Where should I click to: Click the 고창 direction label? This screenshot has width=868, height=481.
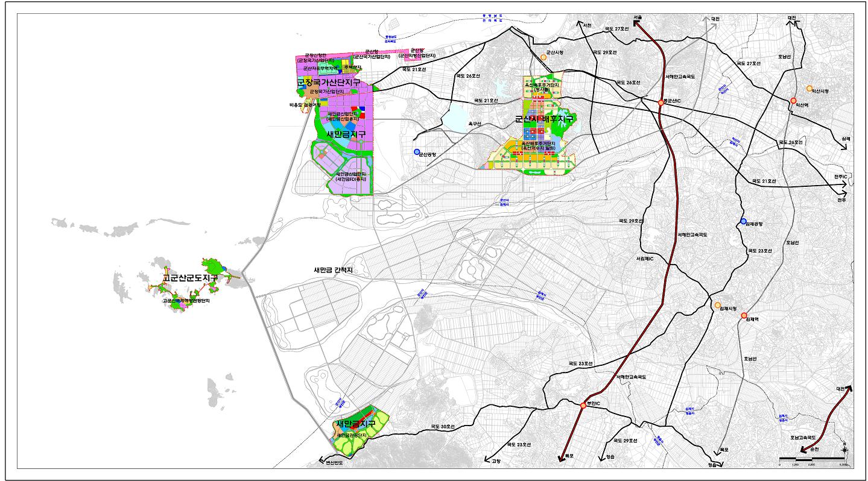point(496,461)
